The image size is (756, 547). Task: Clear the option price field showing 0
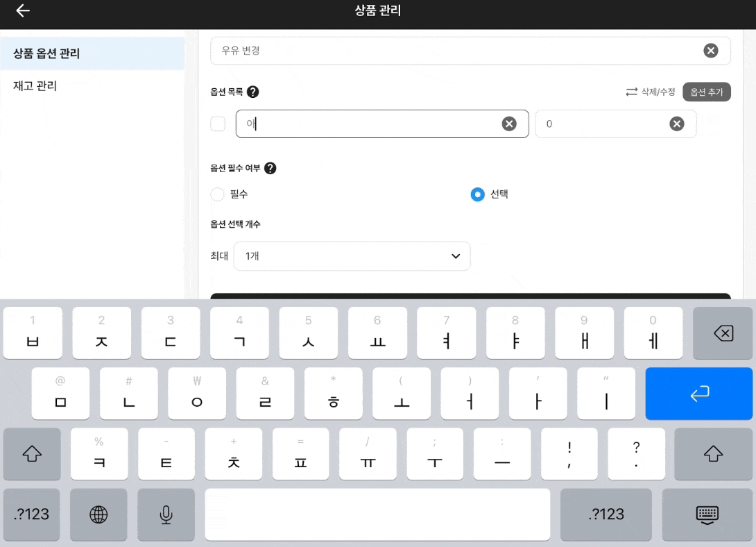point(676,124)
